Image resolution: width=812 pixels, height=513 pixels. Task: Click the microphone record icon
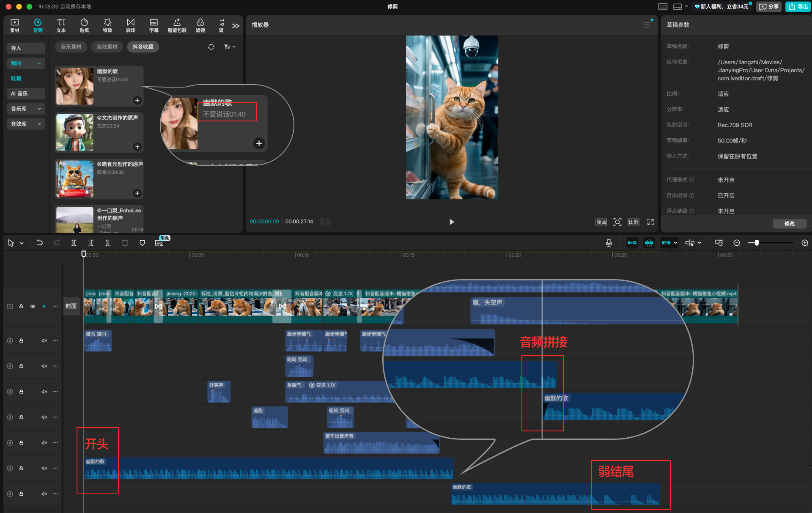coord(609,243)
